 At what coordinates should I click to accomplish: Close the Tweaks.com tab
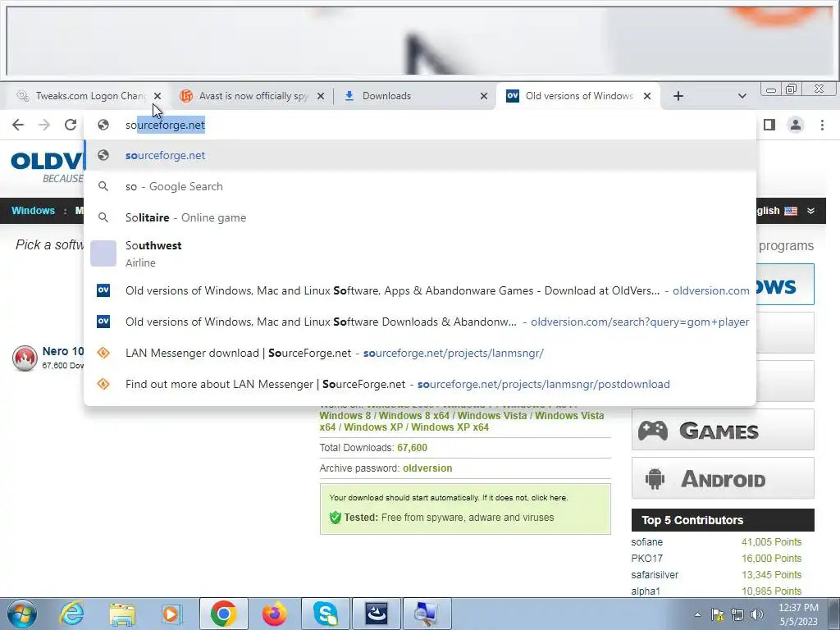point(157,96)
